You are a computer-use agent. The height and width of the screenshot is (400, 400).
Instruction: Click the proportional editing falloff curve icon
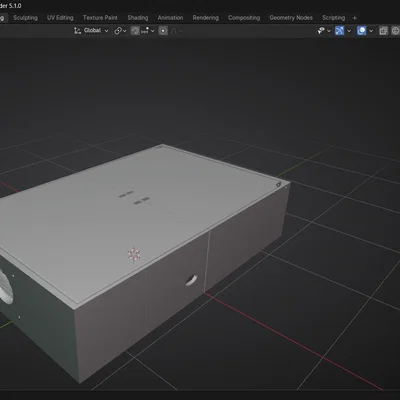pyautogui.click(x=174, y=31)
